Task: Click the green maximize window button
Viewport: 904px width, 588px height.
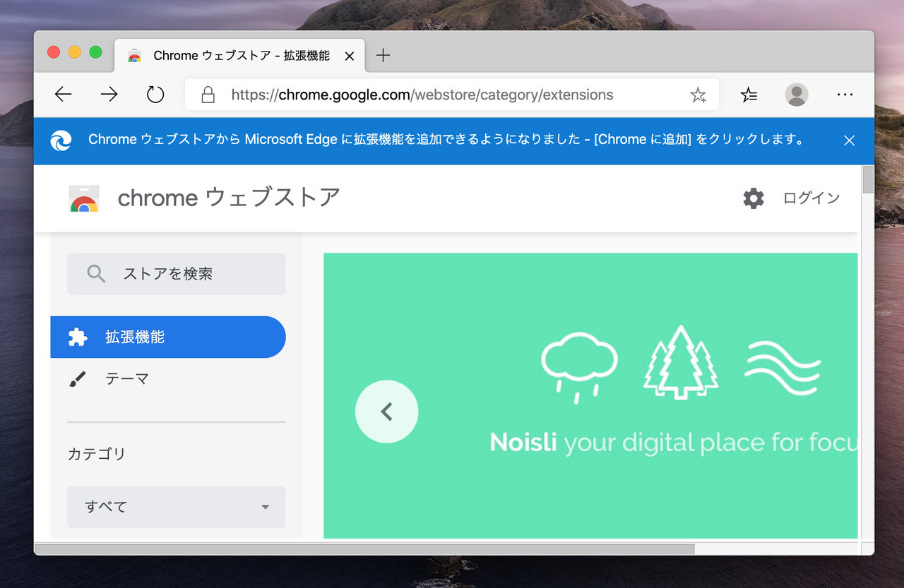Action: pos(95,52)
